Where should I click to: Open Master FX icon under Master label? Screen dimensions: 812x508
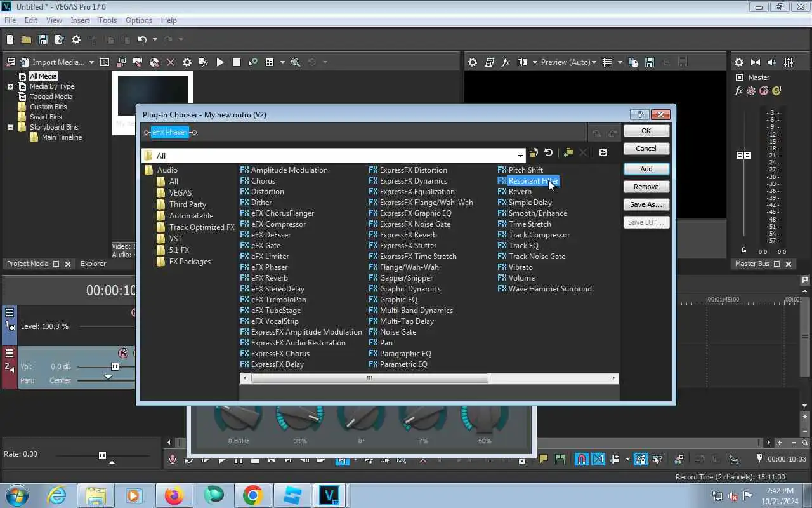[x=738, y=91]
